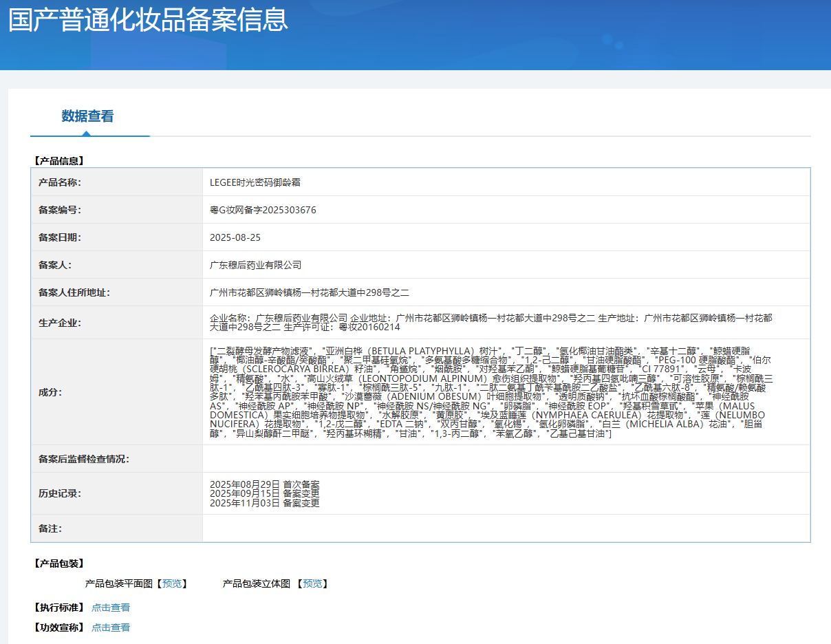
Task: Click the date value 2025-08-25
Action: [x=235, y=237]
